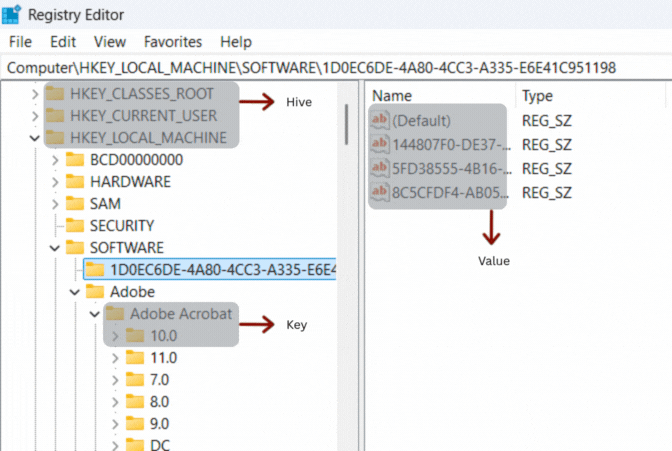Screen dimensions: 672x451
Task: Click the Registry Editor app icon
Action: point(11,14)
